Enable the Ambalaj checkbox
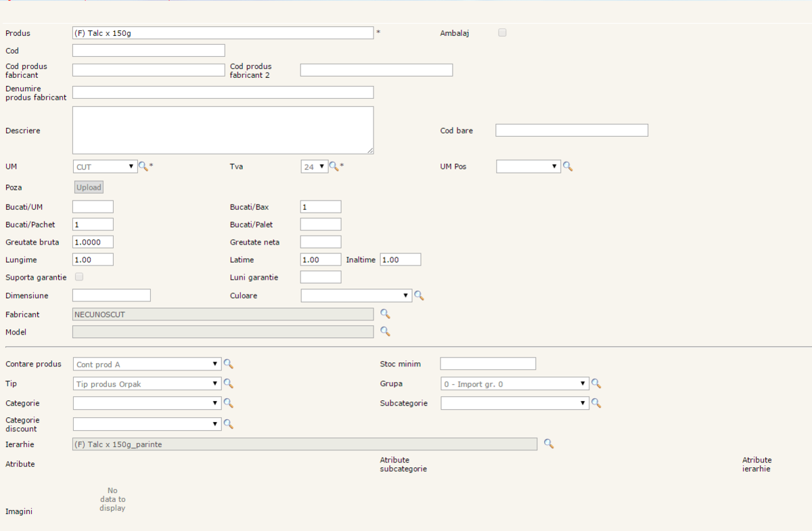Viewport: 812px width, 531px height. click(x=502, y=33)
